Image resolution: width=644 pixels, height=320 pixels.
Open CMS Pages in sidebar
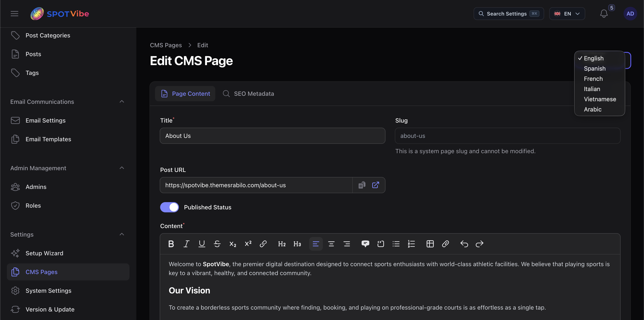tap(68, 272)
